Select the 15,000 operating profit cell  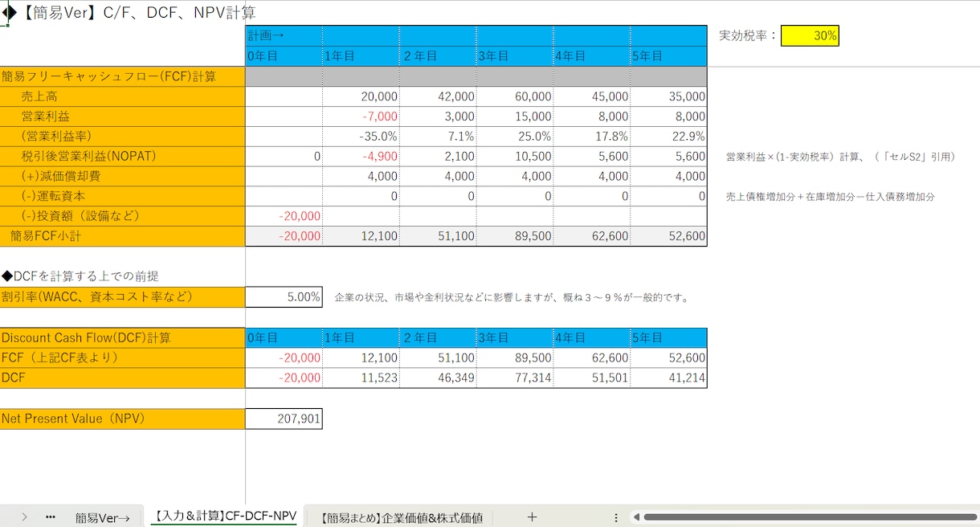tap(515, 116)
